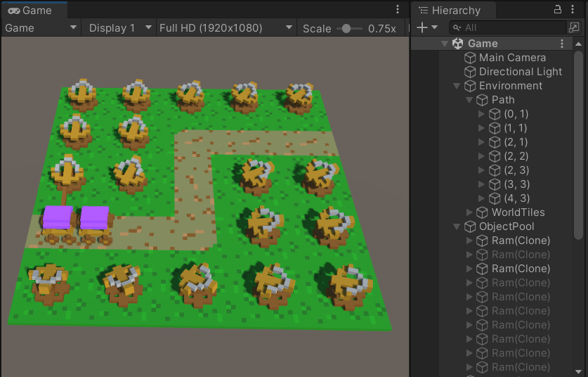Click the Environment cube icon
The height and width of the screenshot is (377, 588).
coord(470,86)
